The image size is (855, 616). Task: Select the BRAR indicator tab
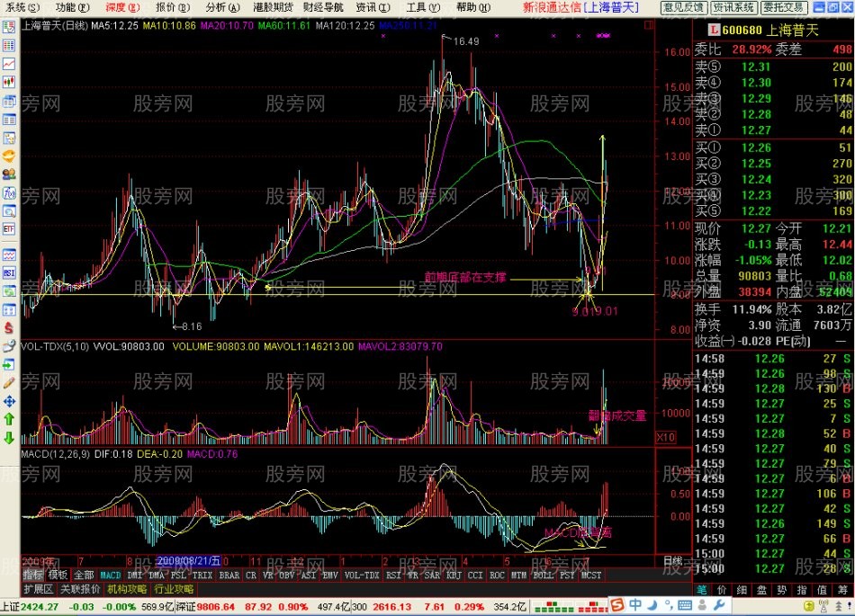tap(229, 576)
